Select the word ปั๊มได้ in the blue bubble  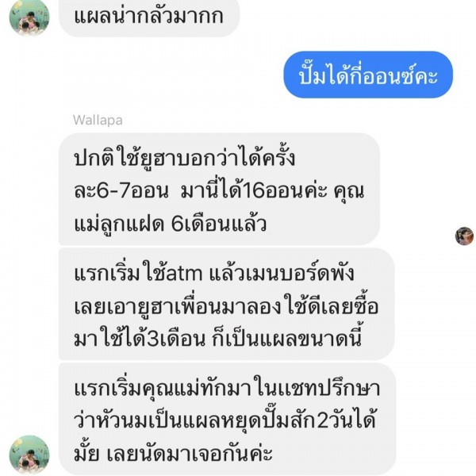pyautogui.click(x=324, y=75)
